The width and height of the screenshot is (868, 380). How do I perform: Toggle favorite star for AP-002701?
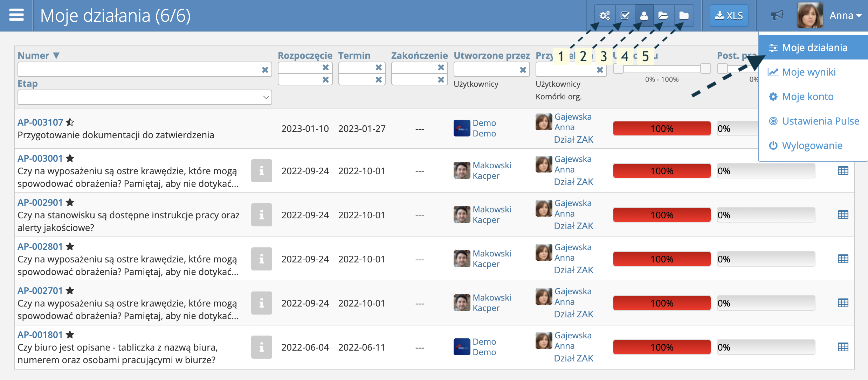coord(70,290)
